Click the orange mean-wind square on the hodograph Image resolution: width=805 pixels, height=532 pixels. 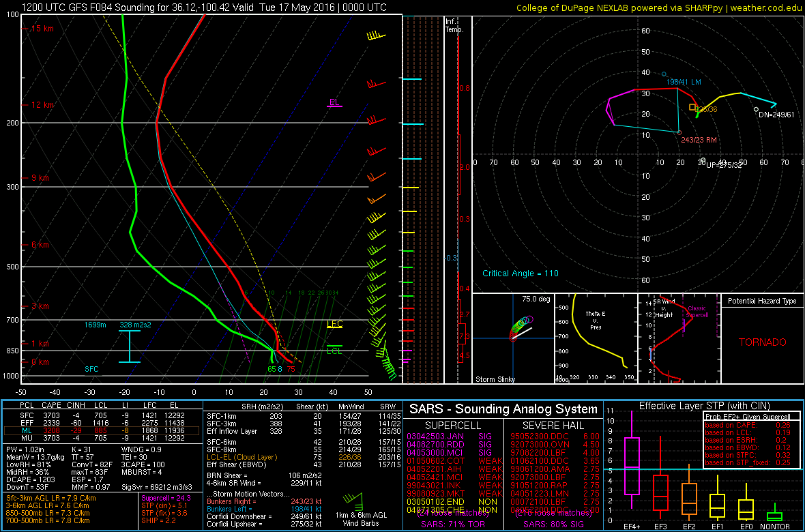click(x=692, y=107)
